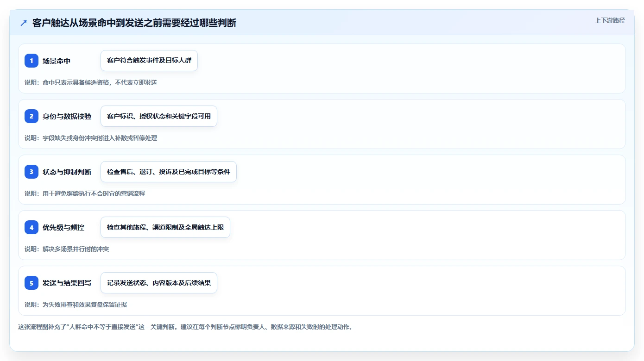
Task: Click the step 4 number badge
Action: coord(32,227)
